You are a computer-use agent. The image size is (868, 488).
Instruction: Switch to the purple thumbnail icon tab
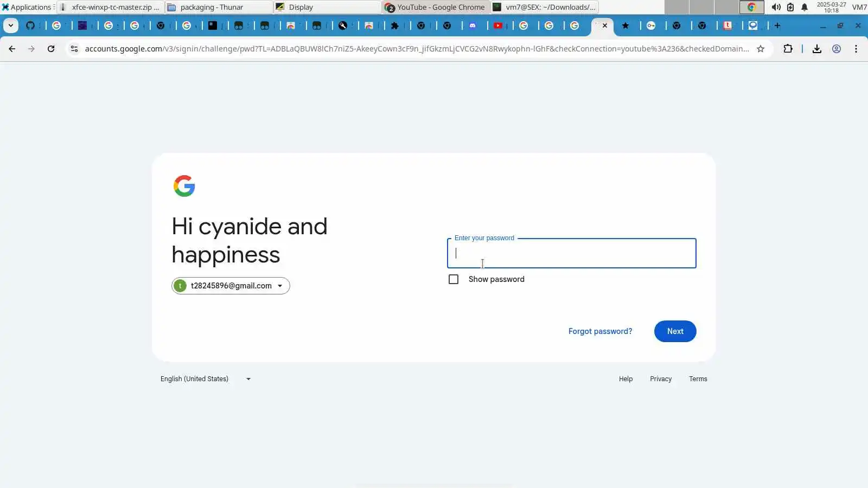82,25
